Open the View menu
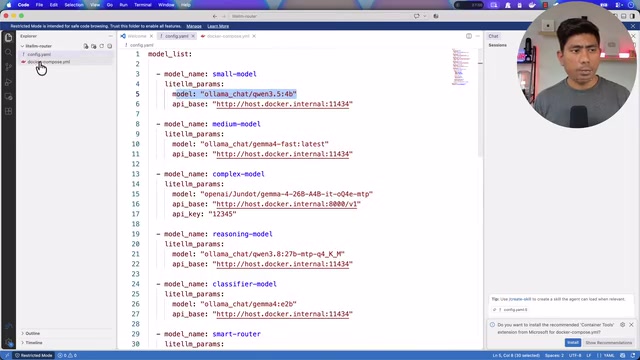This screenshot has height=360, width=640. click(95, 5)
